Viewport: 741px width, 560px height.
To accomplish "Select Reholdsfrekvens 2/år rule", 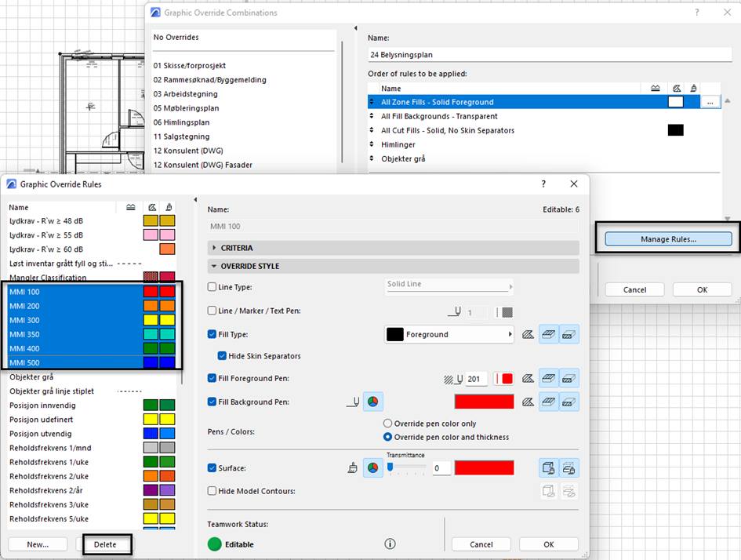I will (x=92, y=490).
